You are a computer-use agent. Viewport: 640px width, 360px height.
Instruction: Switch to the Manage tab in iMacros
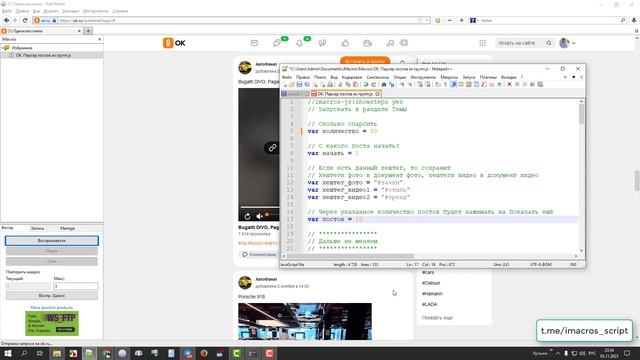click(67, 228)
